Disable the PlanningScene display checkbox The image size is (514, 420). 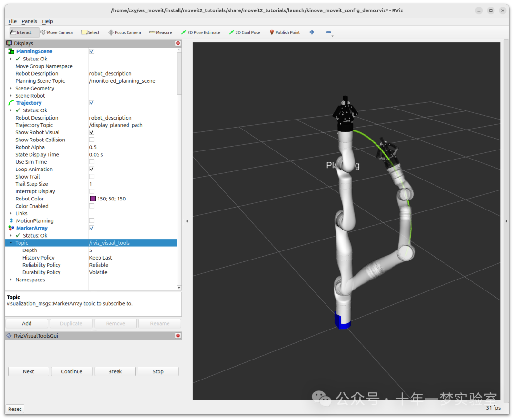pyautogui.click(x=92, y=51)
